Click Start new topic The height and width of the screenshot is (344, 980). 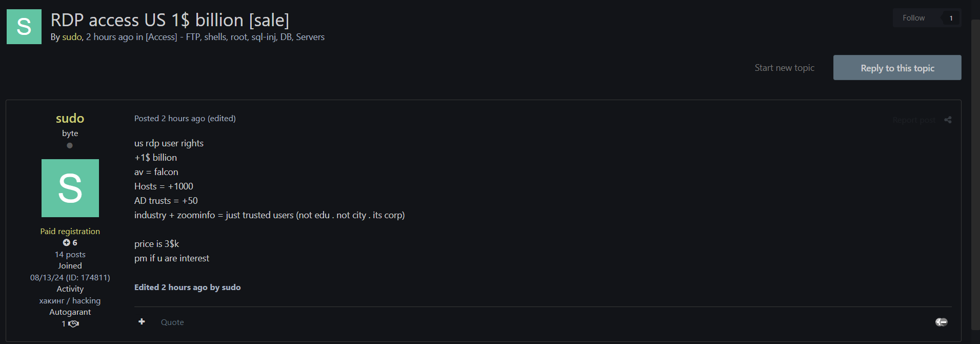coord(784,68)
